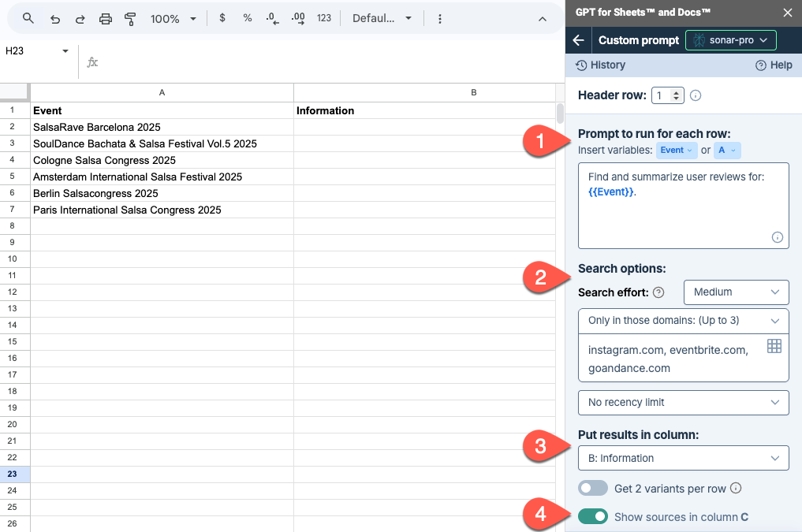The height and width of the screenshot is (532, 802).
Task: Open the zoom 100% dropdown
Action: (x=173, y=19)
